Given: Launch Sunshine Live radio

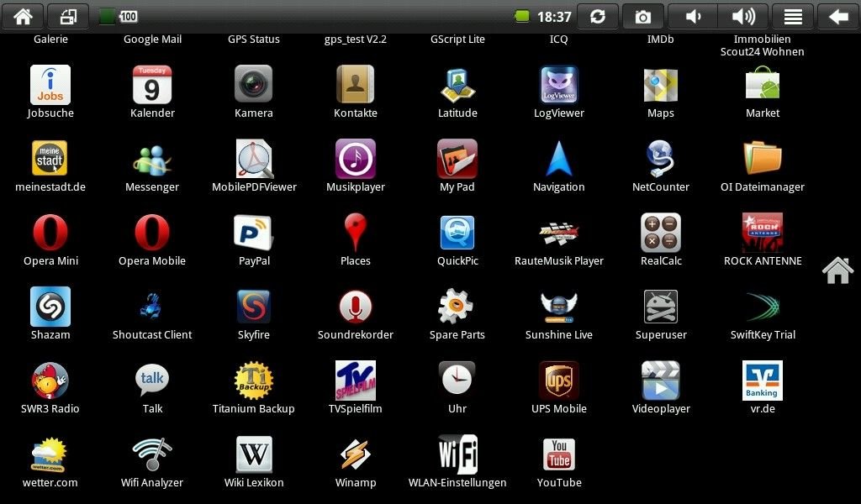Looking at the screenshot, I should (x=559, y=313).
